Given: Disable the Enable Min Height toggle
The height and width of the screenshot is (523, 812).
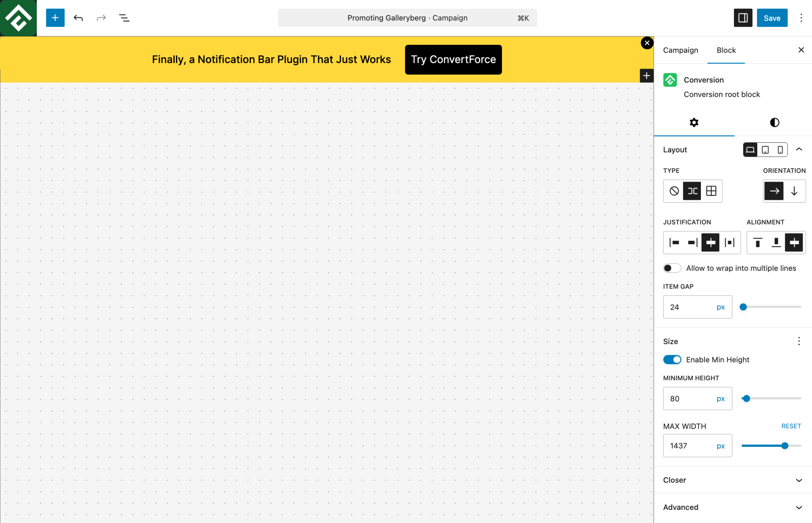Looking at the screenshot, I should tap(672, 360).
